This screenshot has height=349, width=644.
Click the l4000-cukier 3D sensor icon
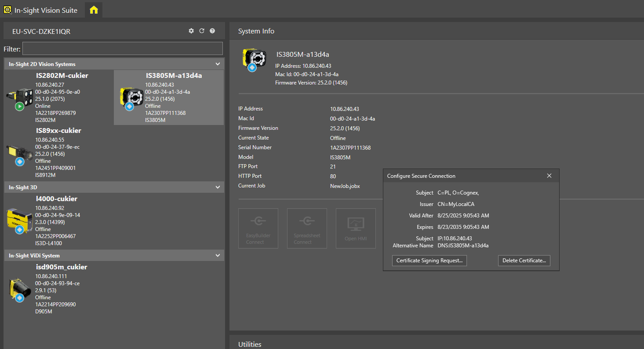pos(20,221)
